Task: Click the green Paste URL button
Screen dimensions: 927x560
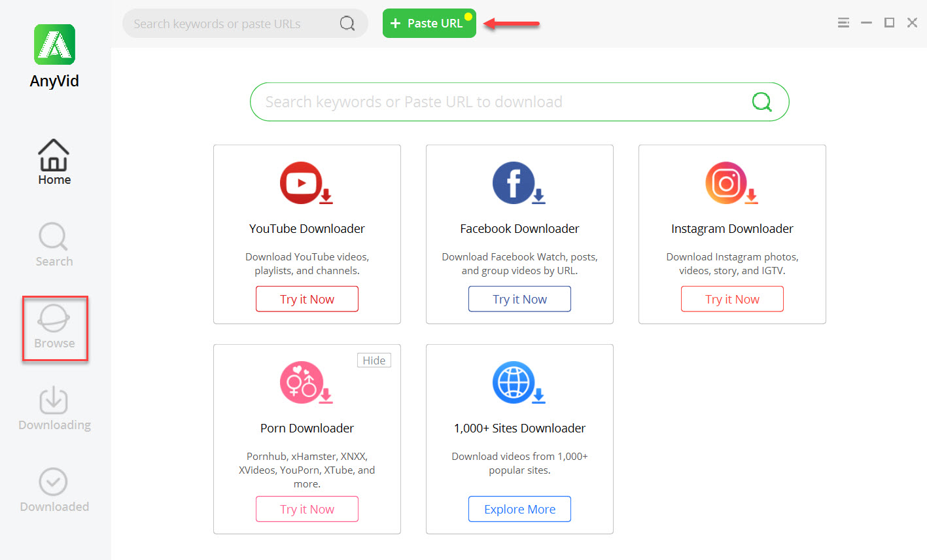Action: [x=429, y=24]
